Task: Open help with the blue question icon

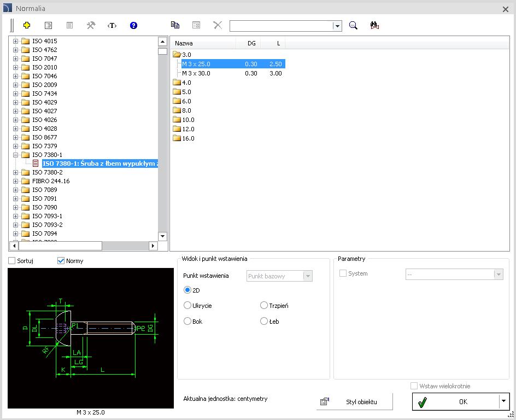Action: pyautogui.click(x=133, y=25)
